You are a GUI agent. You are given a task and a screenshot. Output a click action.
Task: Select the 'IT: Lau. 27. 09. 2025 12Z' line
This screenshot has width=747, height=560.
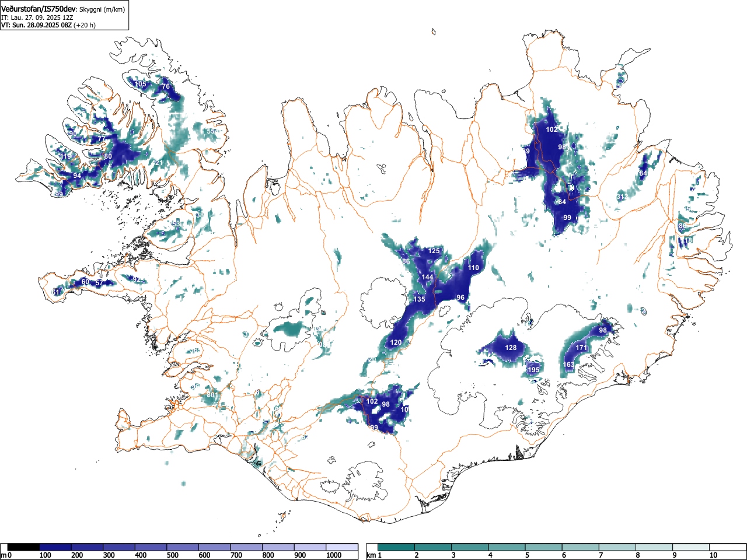click(x=37, y=17)
